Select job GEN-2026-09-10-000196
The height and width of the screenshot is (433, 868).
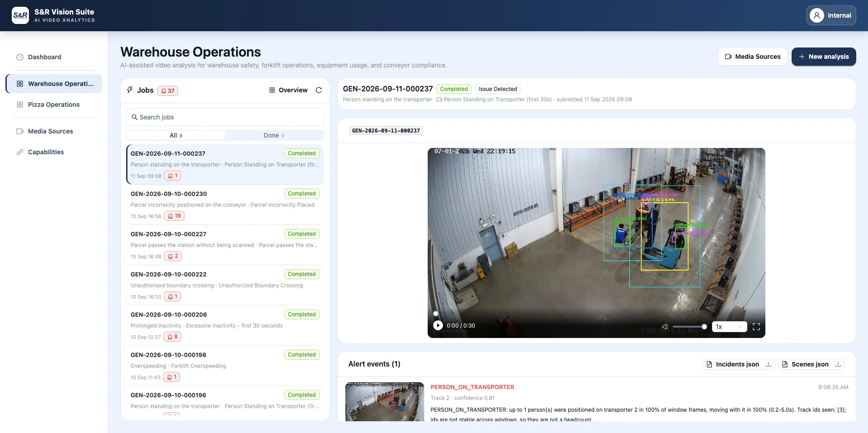(x=225, y=400)
